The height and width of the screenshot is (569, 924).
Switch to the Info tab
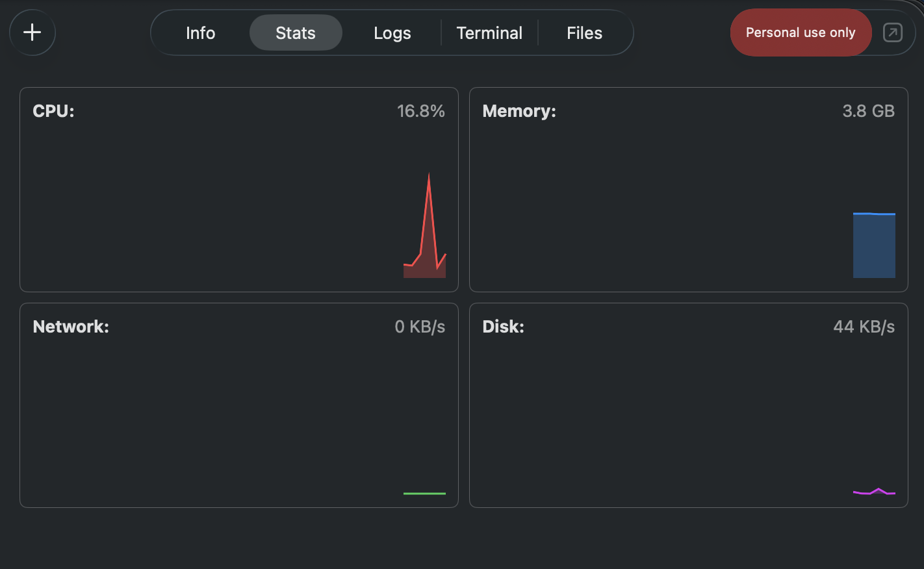click(x=200, y=33)
